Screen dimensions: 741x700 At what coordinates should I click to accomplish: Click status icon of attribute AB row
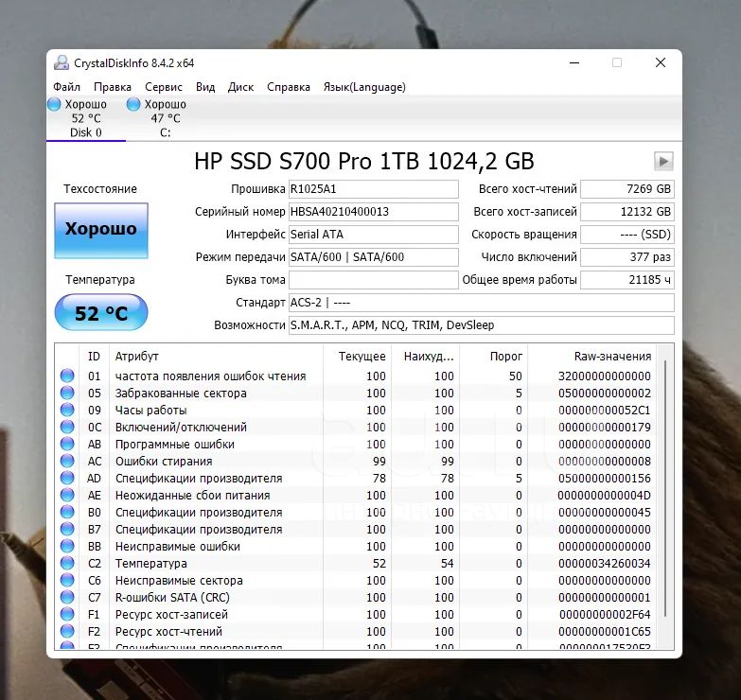point(67,444)
